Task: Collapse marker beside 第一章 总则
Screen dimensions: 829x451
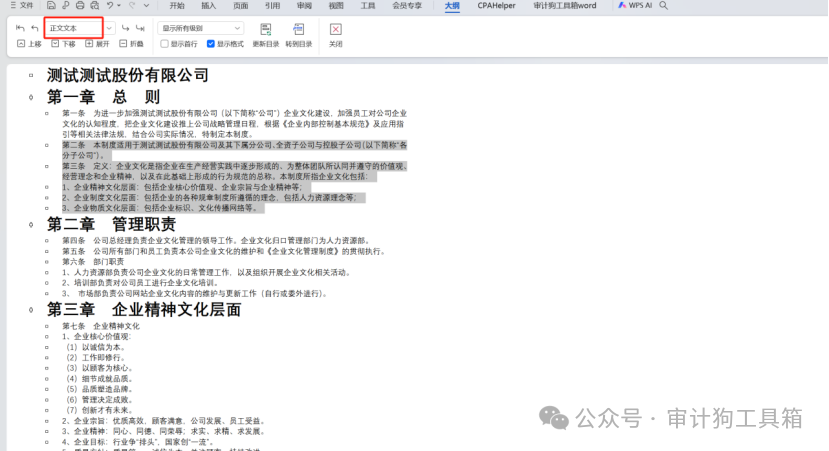Action: click(31, 97)
